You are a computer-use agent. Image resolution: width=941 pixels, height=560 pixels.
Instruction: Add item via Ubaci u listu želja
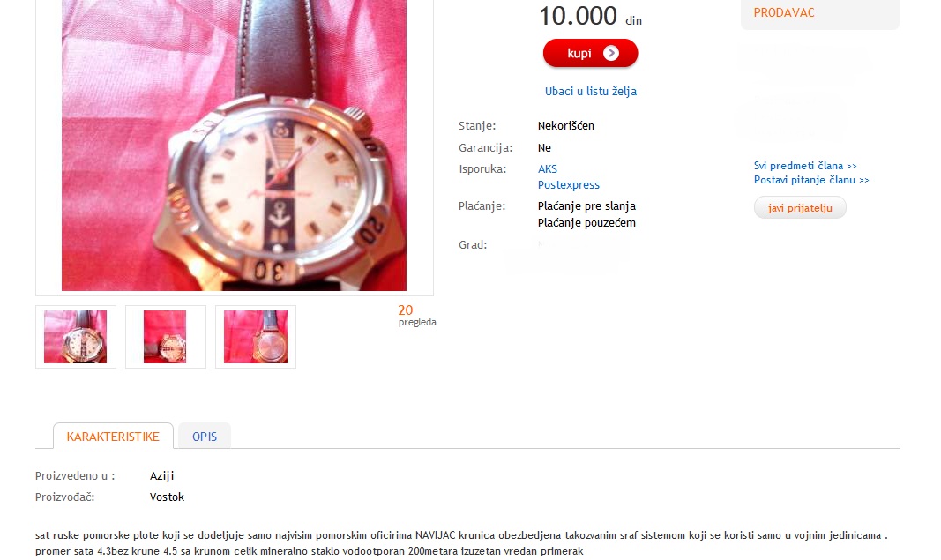591,91
